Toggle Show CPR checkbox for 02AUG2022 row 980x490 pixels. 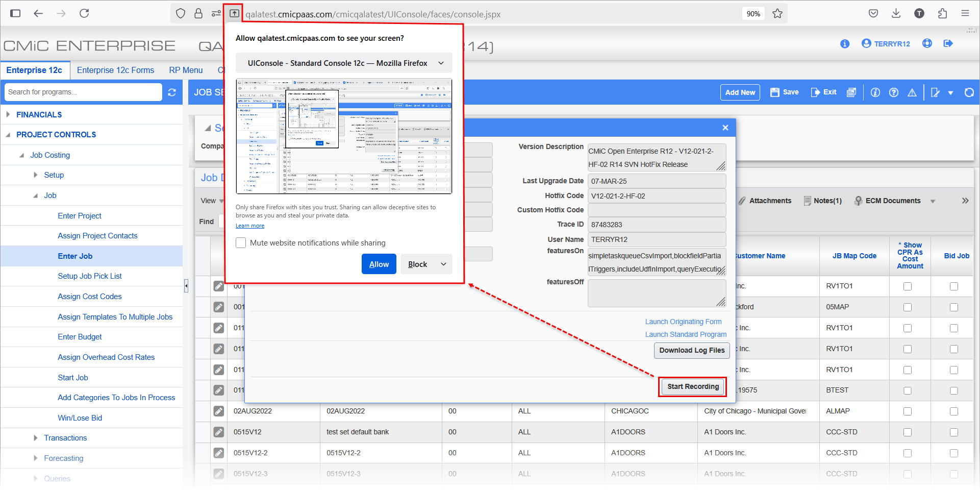click(908, 411)
